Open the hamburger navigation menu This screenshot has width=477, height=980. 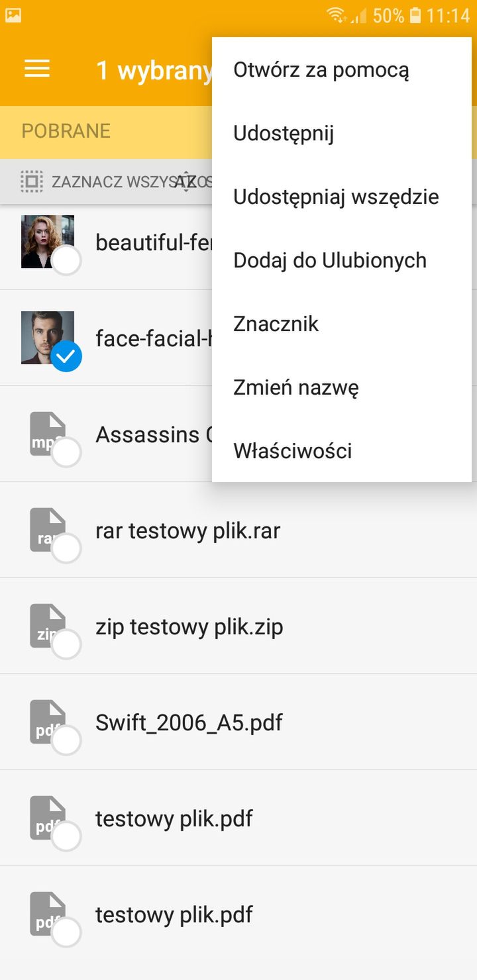tap(37, 69)
